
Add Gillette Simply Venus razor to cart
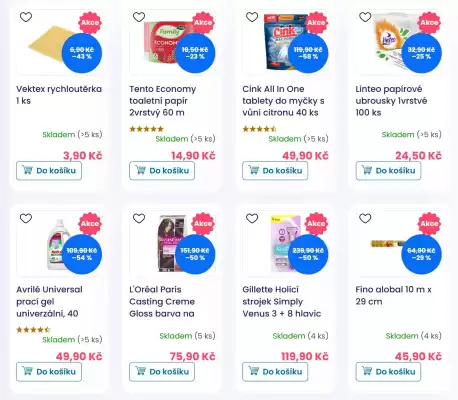[275, 372]
